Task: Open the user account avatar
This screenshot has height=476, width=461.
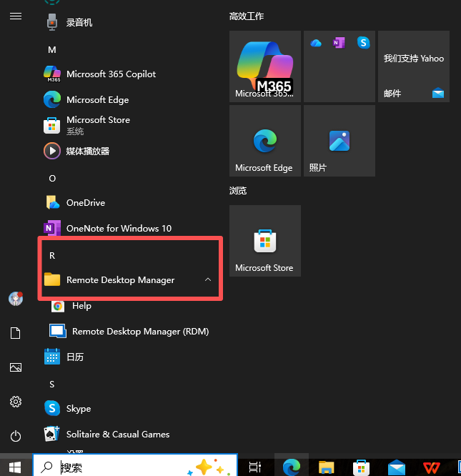Action: [16, 299]
